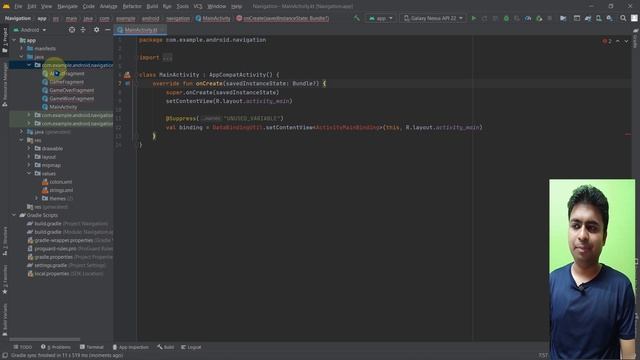
Task: Click the lightbulb icon beside class MainActivity
Action: pyautogui.click(x=127, y=75)
